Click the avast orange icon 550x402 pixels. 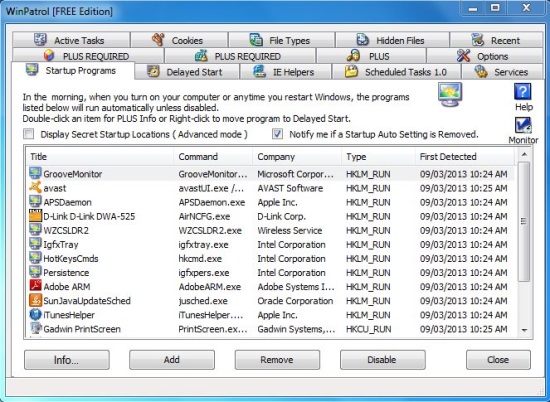(35, 187)
